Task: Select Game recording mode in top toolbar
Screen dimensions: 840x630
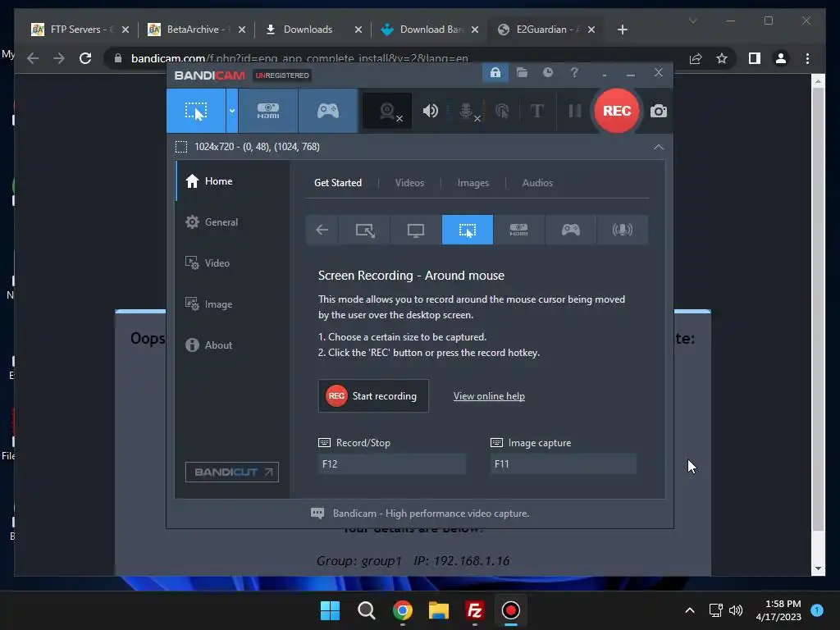Action: point(328,111)
